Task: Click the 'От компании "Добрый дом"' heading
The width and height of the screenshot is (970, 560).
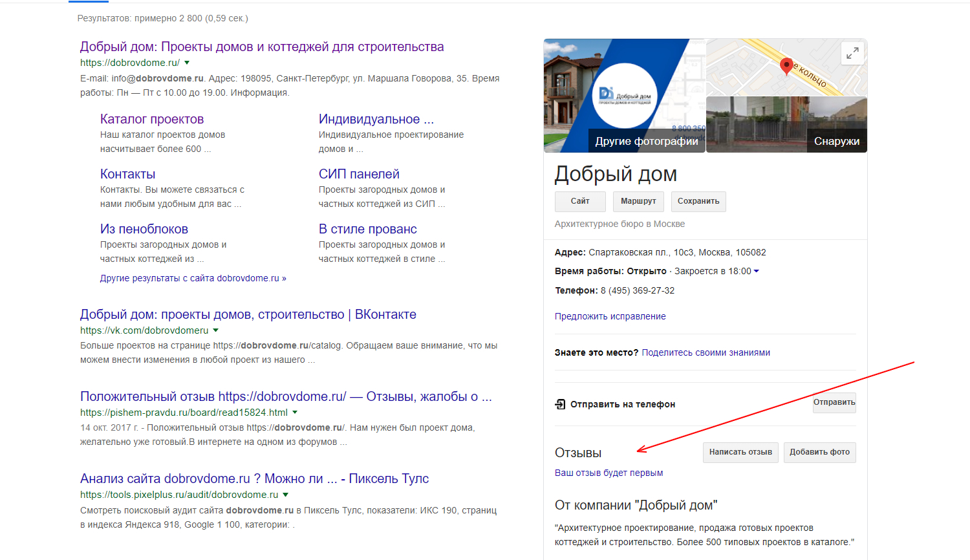Action: 636,505
